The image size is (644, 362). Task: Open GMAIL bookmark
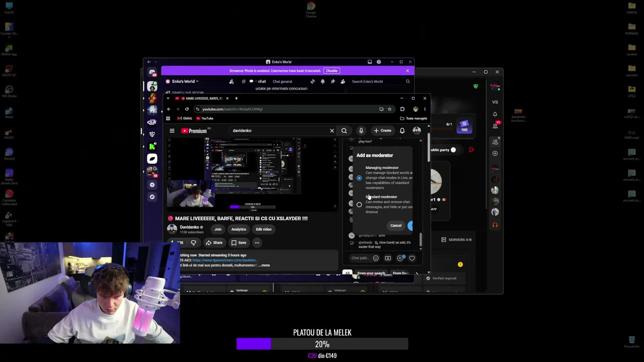185,118
